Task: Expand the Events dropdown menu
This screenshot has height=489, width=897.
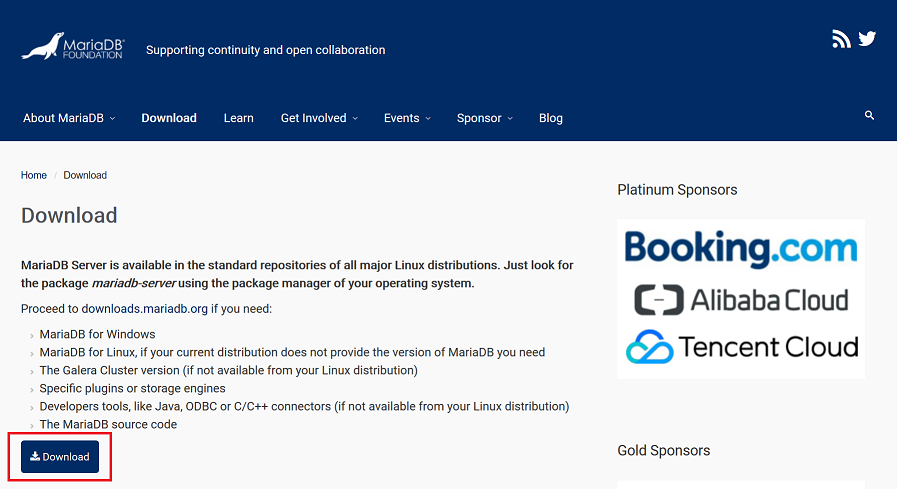Action: (407, 118)
